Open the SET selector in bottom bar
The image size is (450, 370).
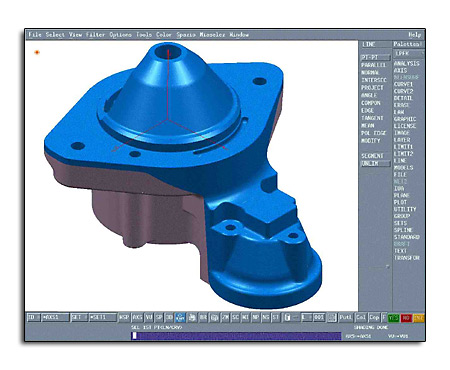(79, 317)
